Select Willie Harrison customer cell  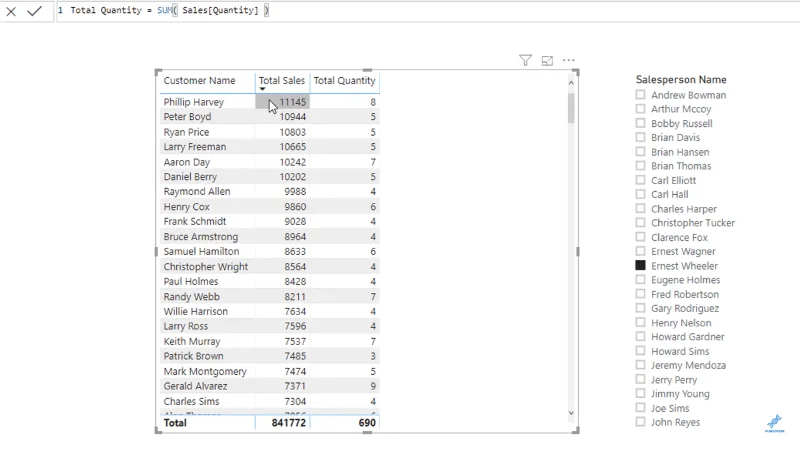pos(195,311)
